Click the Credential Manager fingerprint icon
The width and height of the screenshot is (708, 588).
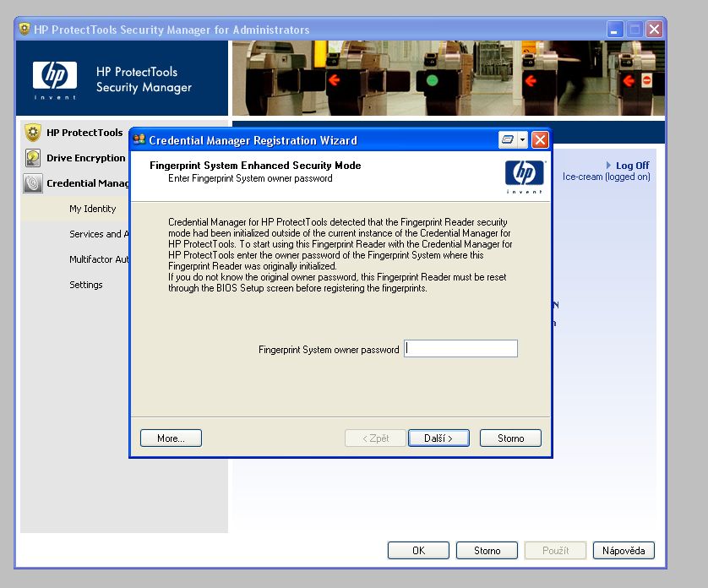point(32,183)
